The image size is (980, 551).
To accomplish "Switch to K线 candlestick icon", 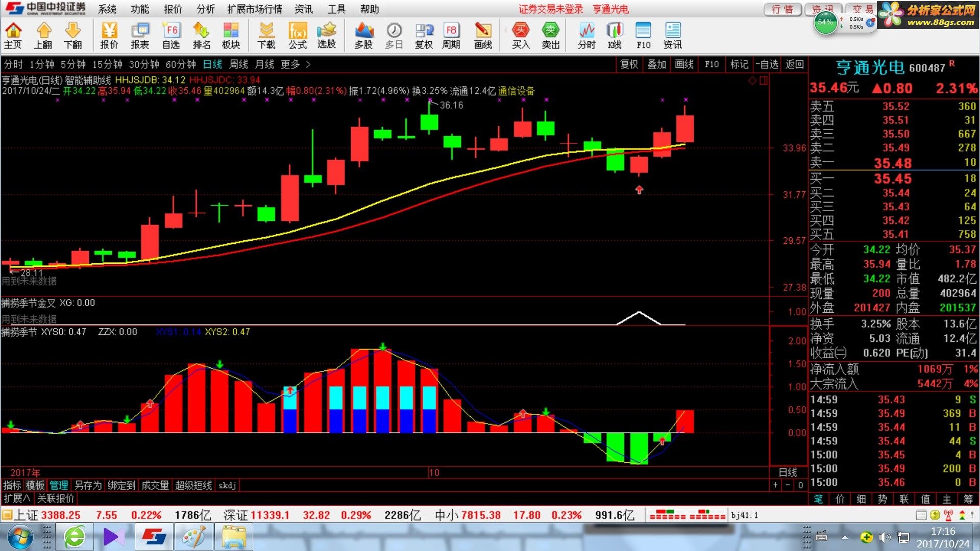I will (x=615, y=36).
